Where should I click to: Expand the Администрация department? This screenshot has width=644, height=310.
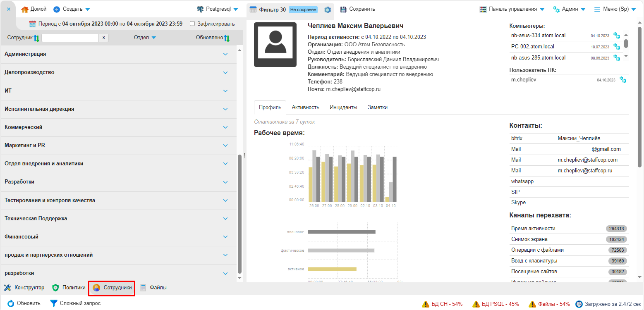point(225,54)
